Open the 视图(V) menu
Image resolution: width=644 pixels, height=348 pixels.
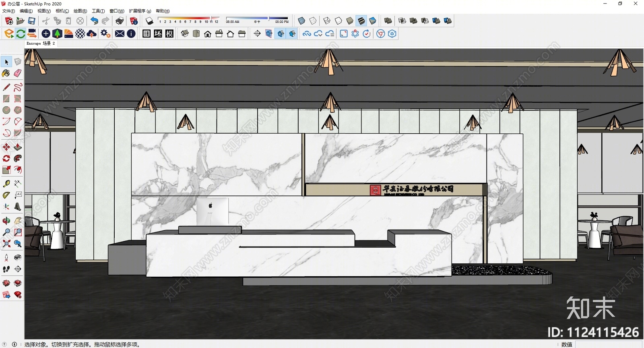[44, 11]
